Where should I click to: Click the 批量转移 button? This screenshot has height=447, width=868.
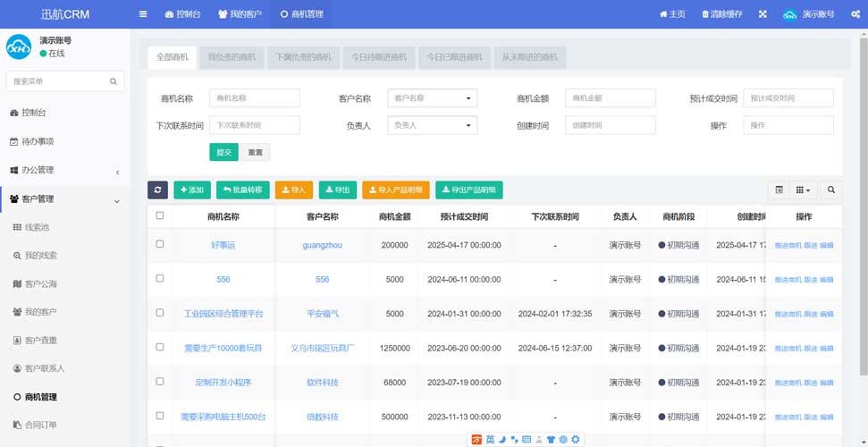pyautogui.click(x=243, y=190)
